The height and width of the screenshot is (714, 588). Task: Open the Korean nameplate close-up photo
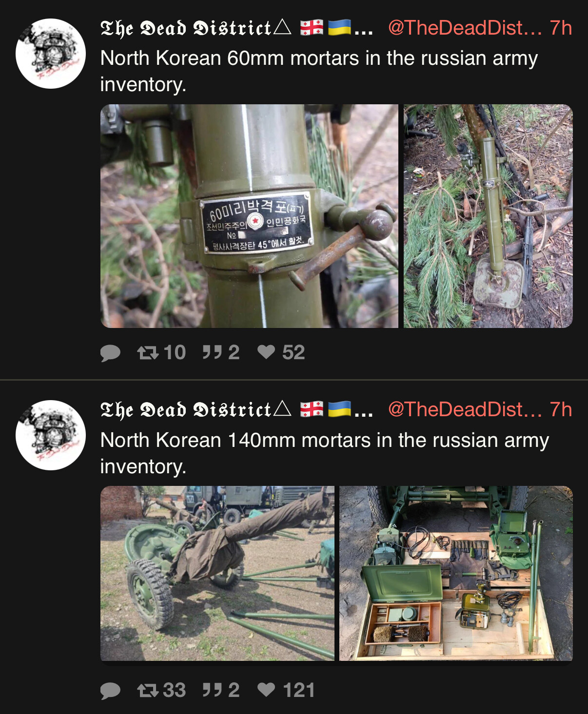click(249, 216)
